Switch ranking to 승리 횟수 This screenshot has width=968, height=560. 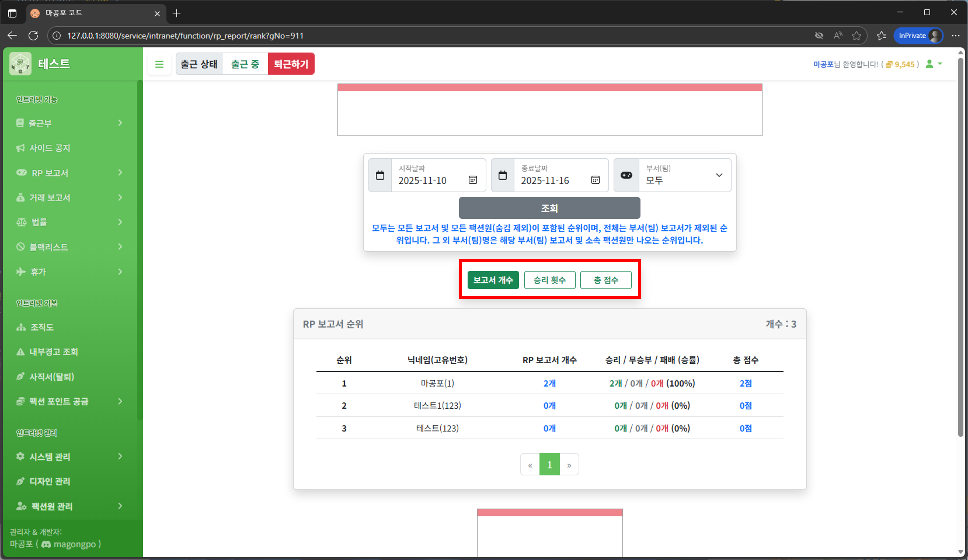(549, 280)
